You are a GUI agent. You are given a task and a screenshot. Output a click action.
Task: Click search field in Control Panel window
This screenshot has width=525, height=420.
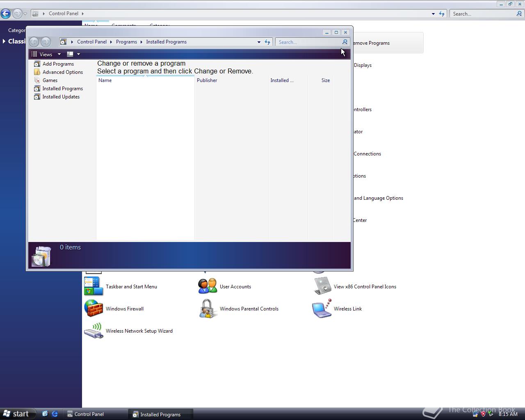[x=482, y=14]
